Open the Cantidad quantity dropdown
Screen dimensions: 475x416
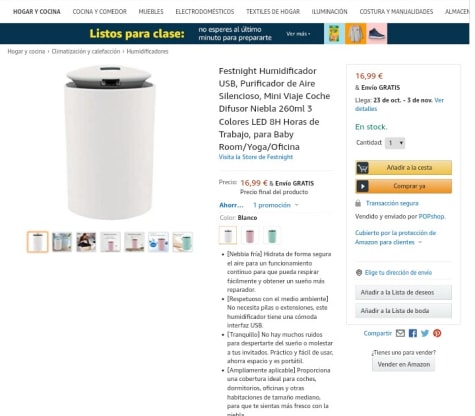pyautogui.click(x=395, y=143)
